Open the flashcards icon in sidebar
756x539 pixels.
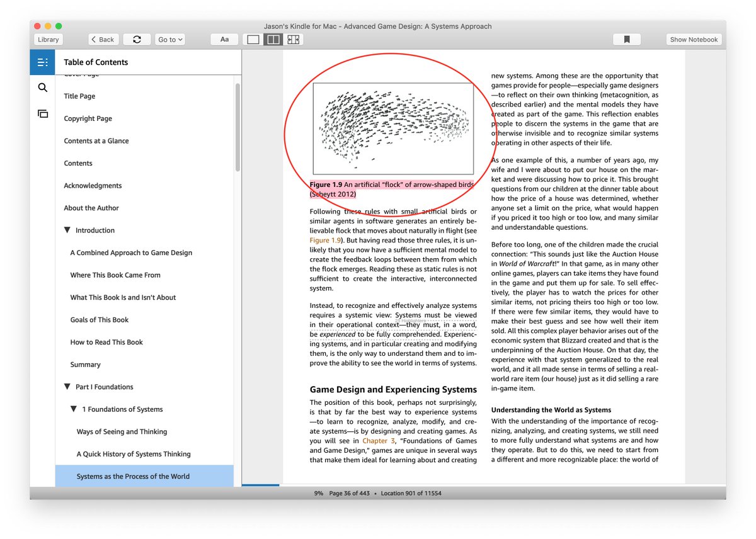click(x=42, y=114)
